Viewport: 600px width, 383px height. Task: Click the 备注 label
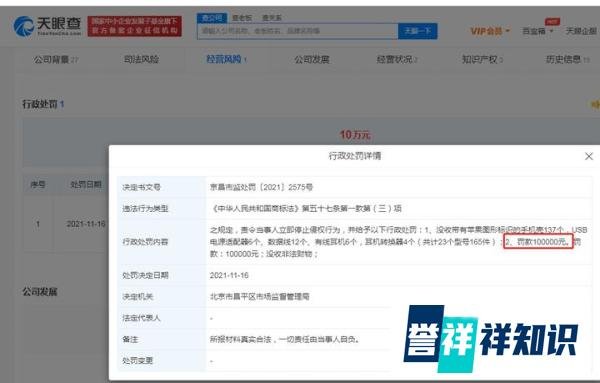coord(130,339)
